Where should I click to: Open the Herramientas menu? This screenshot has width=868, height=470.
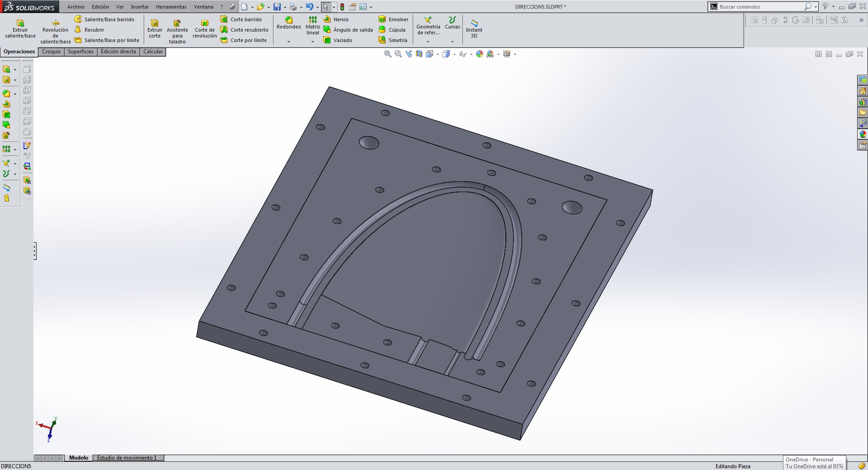171,7
